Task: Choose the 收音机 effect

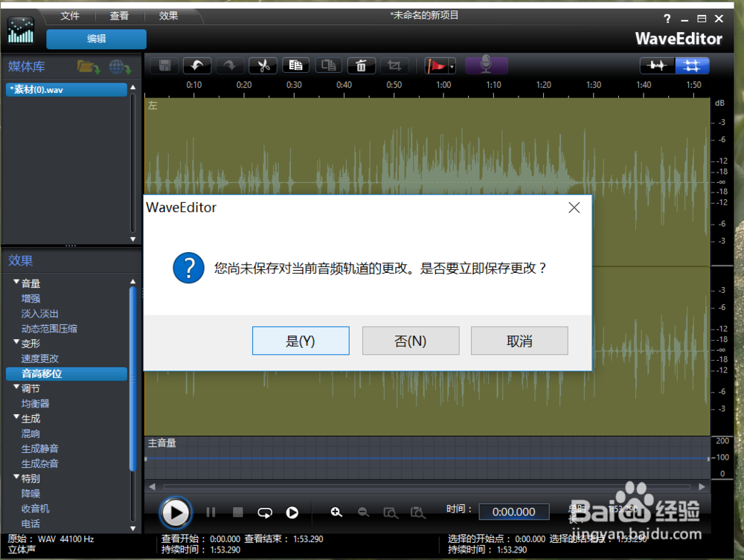Action: [x=35, y=509]
